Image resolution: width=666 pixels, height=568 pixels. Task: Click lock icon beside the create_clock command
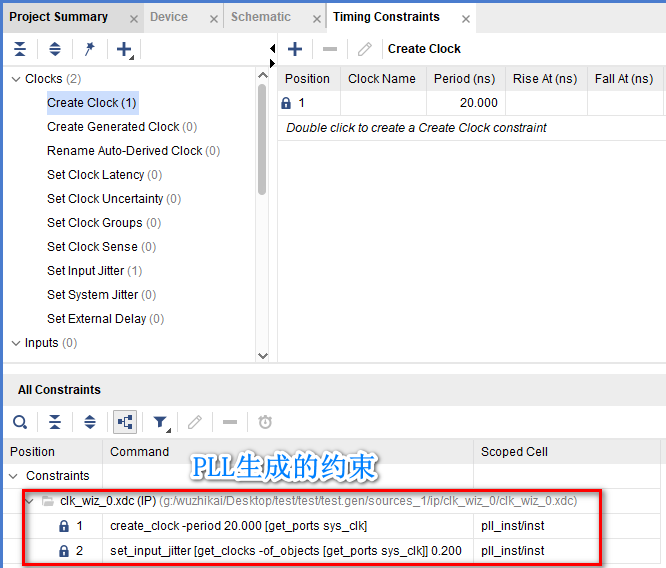click(x=64, y=526)
